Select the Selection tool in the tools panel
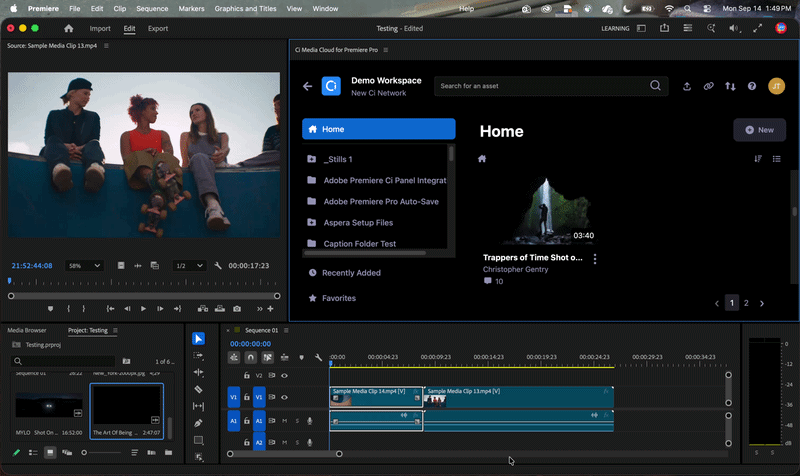The height and width of the screenshot is (476, 800). click(198, 339)
